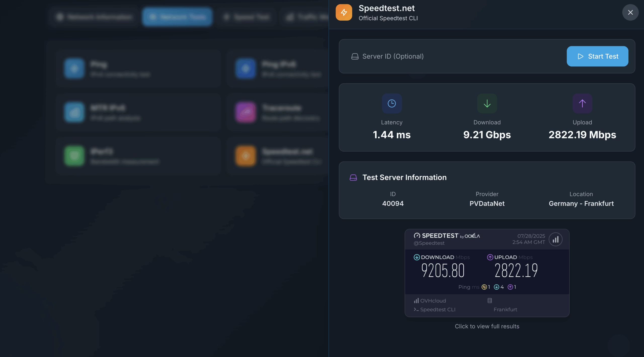This screenshot has width=644, height=357.
Task: Click the Frankfurt label on result card
Action: (505, 309)
